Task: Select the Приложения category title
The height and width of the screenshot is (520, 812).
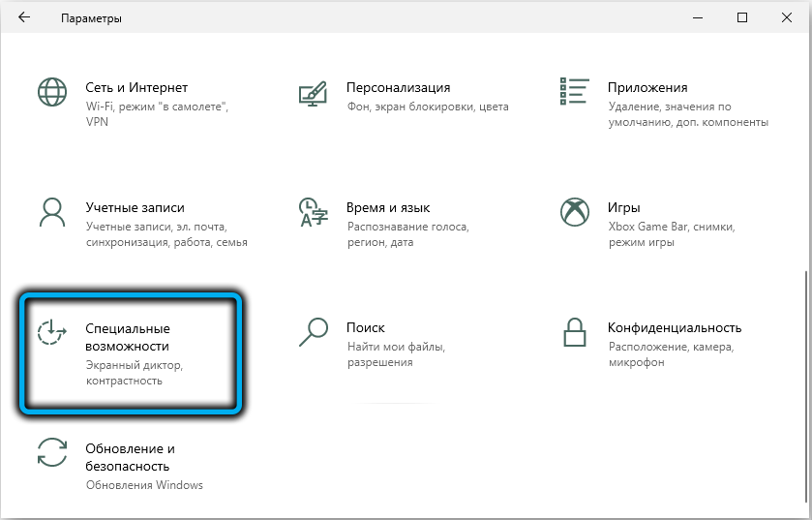Action: pyautogui.click(x=647, y=87)
